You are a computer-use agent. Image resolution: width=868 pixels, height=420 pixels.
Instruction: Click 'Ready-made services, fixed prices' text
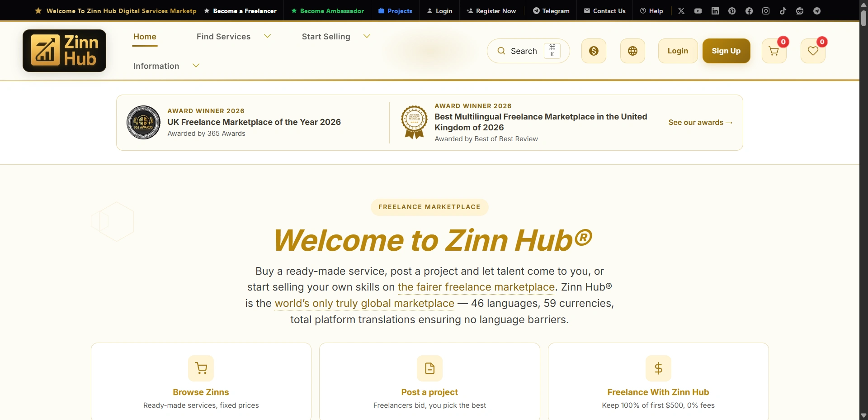201,406
